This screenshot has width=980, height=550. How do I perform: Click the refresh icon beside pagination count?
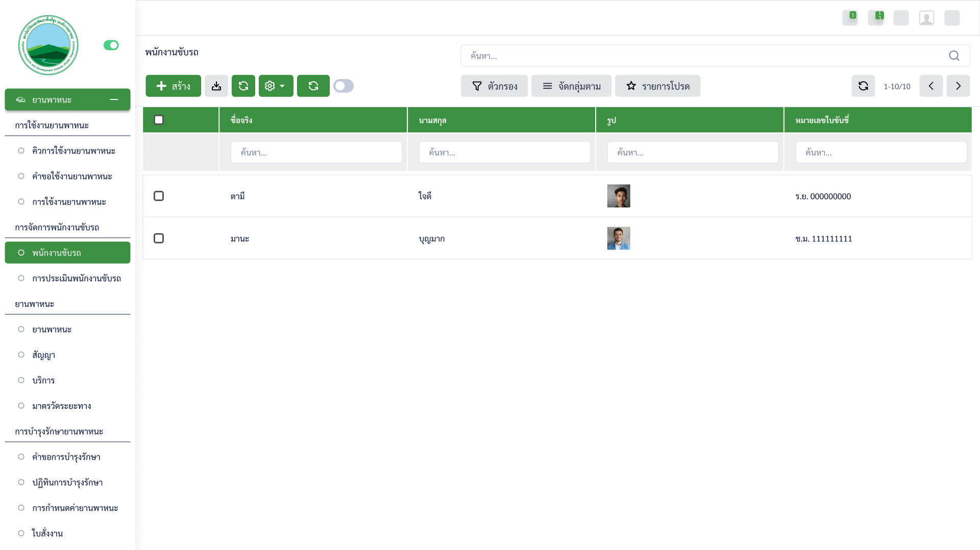point(863,86)
